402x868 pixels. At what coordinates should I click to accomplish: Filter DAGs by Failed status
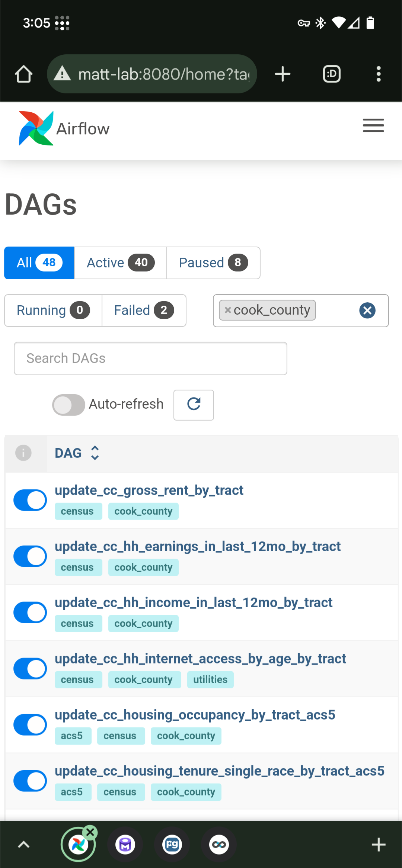coord(144,311)
